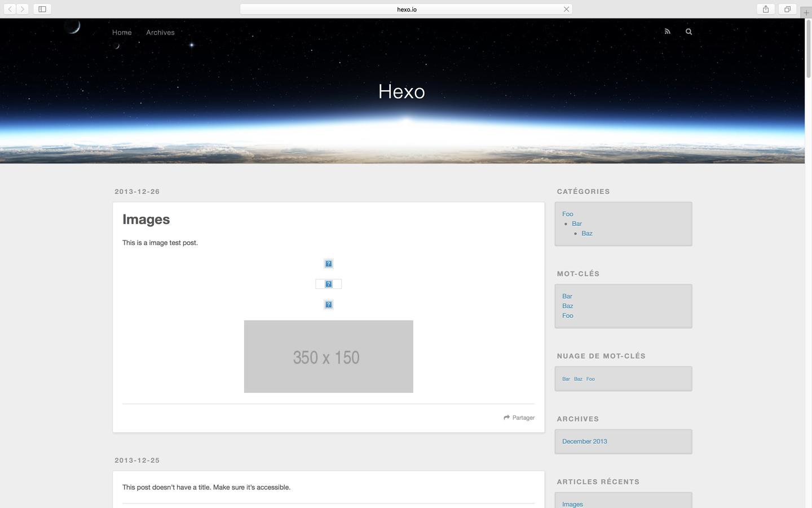Click the Bar tag in Mot-clés
This screenshot has height=508, width=812.
click(x=566, y=296)
